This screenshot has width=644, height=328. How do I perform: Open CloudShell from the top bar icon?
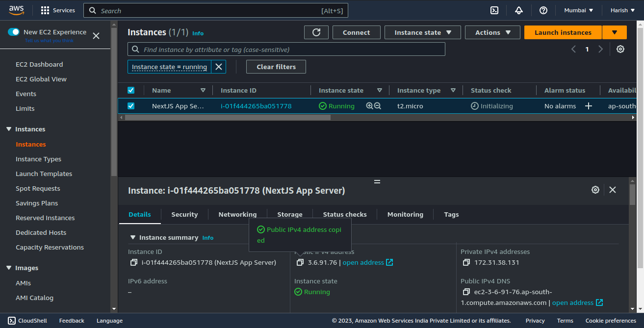click(495, 10)
